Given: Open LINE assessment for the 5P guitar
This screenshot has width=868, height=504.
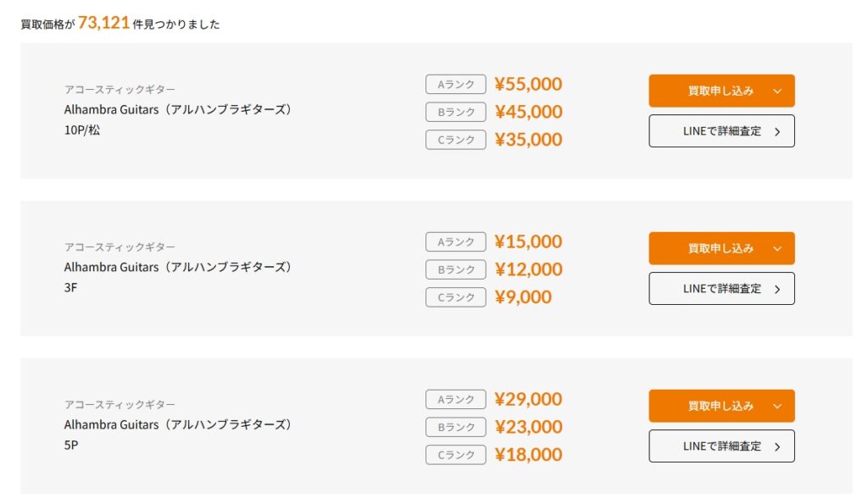Looking at the screenshot, I should tap(721, 446).
